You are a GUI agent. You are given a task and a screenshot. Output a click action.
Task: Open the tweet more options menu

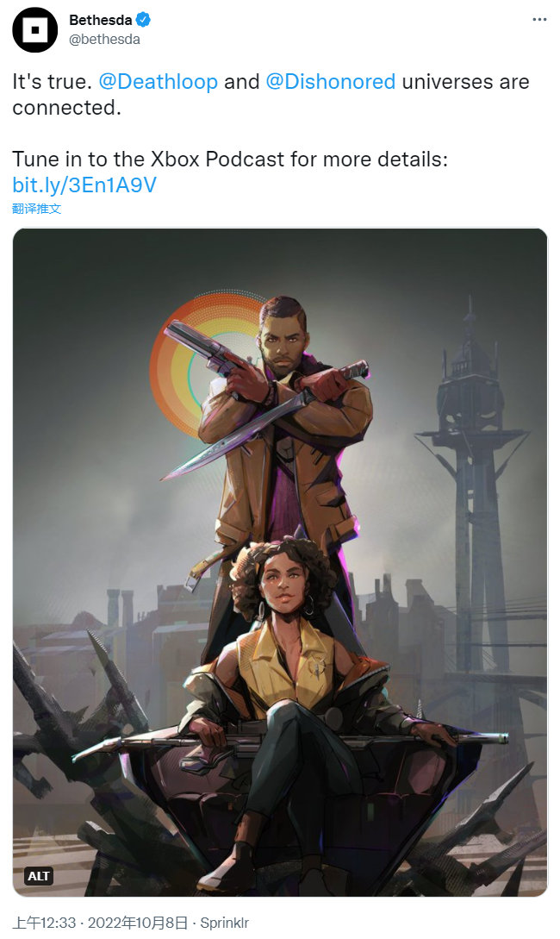[x=539, y=20]
